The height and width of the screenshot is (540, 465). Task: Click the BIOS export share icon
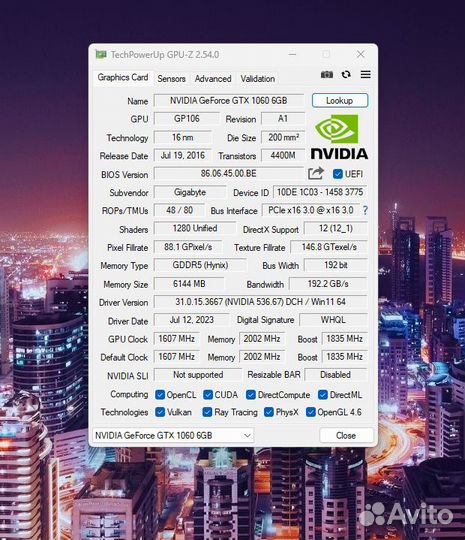click(x=316, y=173)
